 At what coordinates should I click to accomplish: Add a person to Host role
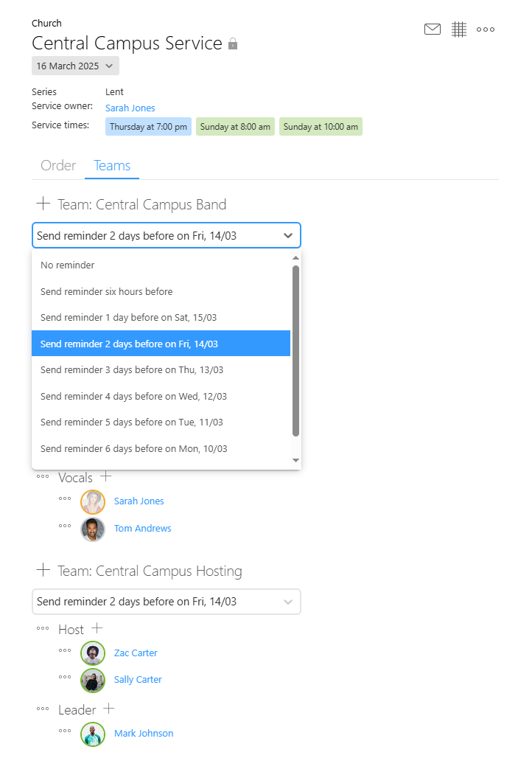(x=97, y=627)
